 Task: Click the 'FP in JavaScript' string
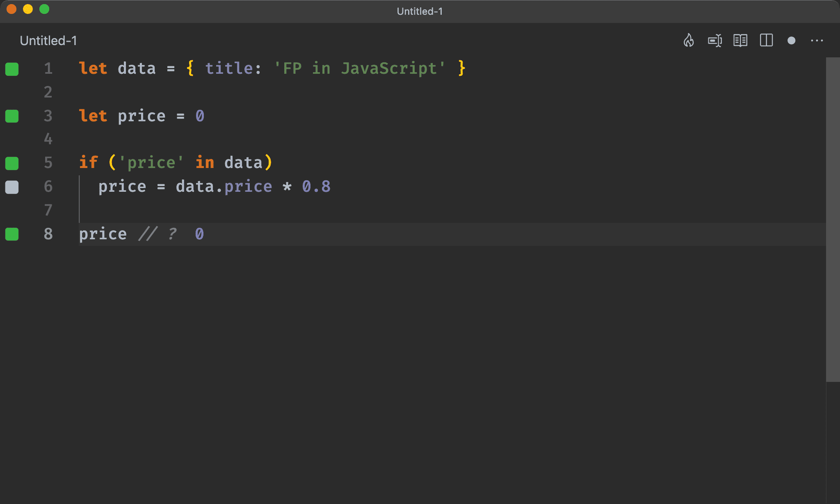359,68
